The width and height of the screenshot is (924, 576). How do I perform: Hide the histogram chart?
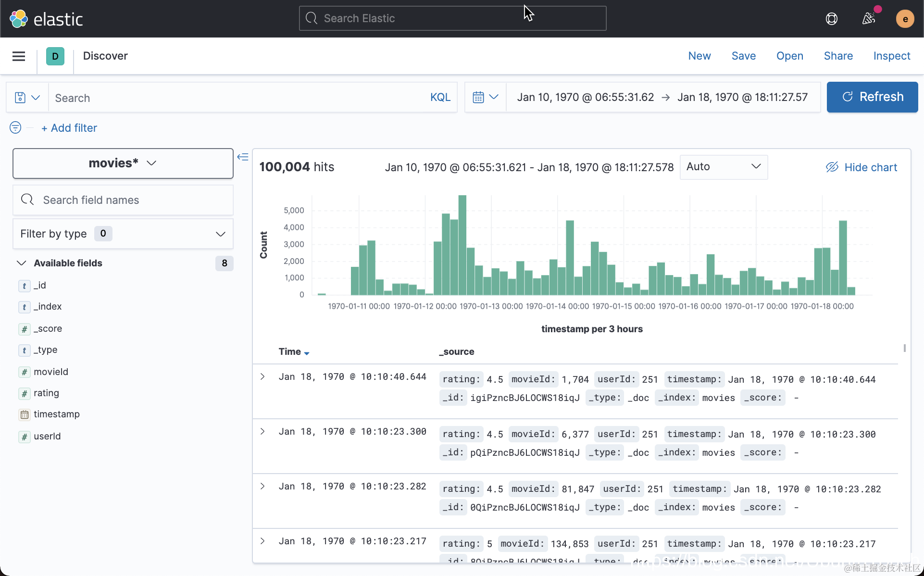tap(862, 167)
